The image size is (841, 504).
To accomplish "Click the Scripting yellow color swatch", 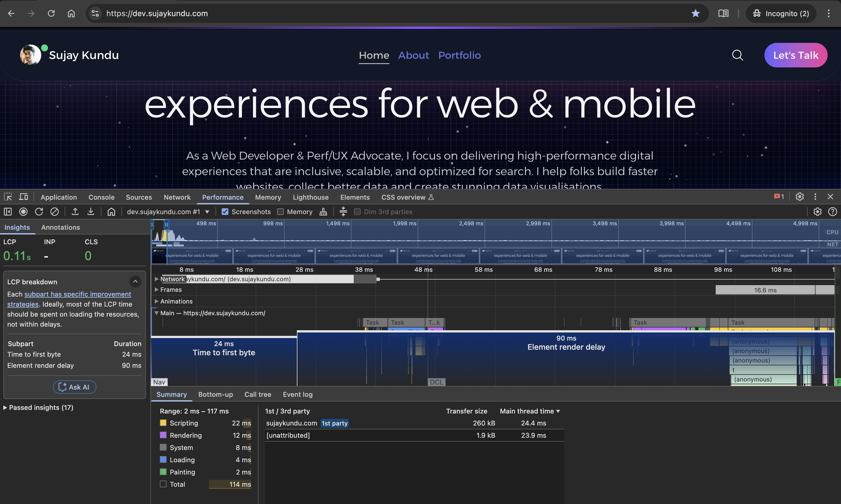I will (163, 423).
